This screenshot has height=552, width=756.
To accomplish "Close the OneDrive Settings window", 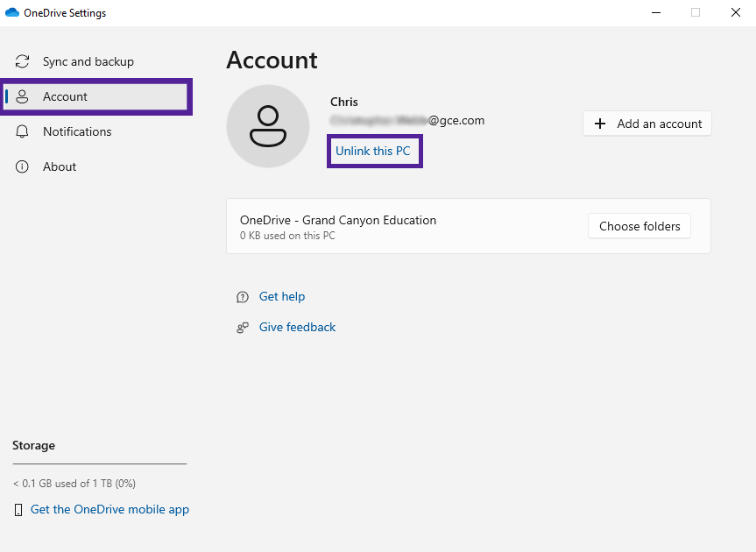I will pyautogui.click(x=736, y=12).
